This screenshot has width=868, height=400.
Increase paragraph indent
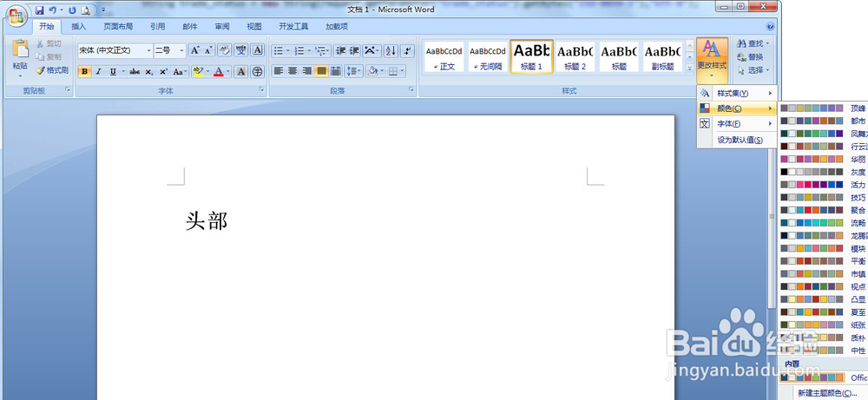(x=354, y=51)
